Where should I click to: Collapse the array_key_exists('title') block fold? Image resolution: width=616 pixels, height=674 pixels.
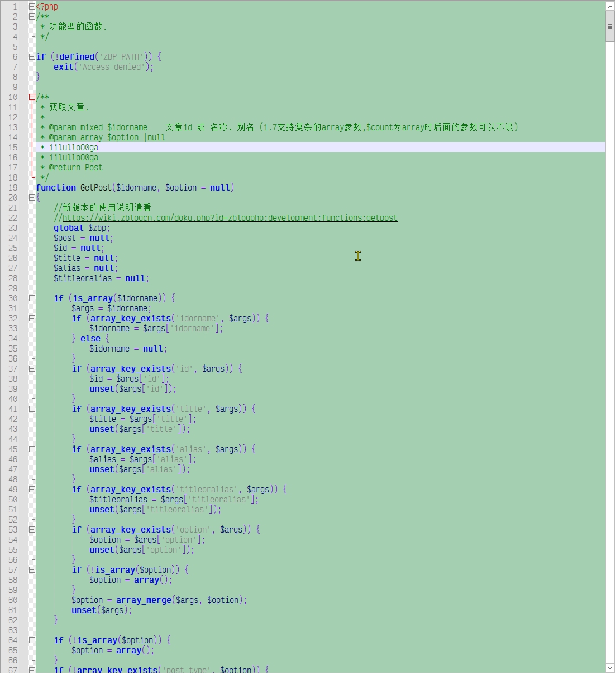32,409
